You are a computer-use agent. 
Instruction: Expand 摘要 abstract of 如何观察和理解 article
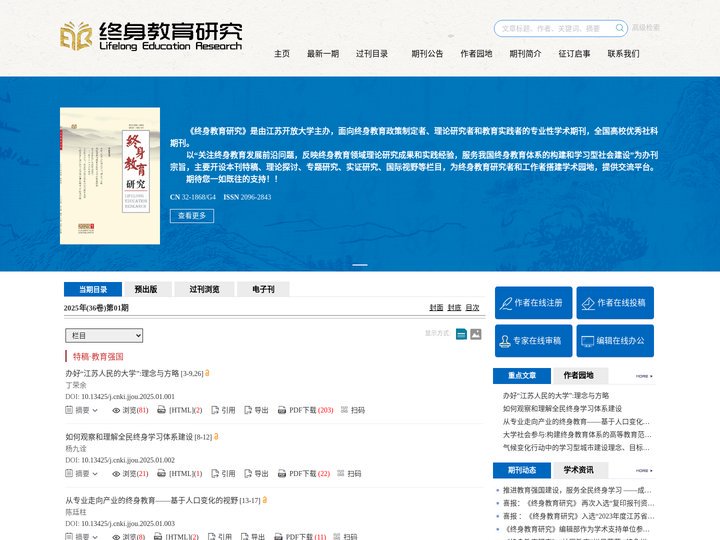[x=81, y=473]
